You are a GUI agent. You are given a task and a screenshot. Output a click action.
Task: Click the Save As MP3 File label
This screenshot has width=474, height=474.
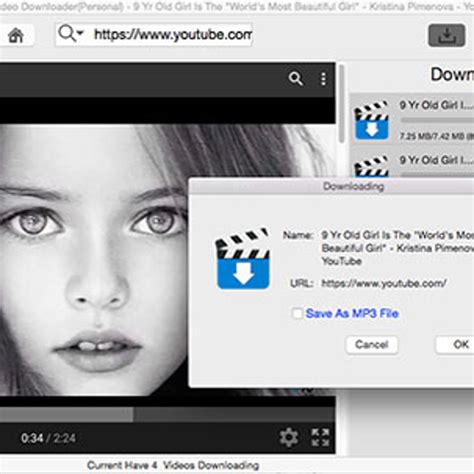(352, 313)
